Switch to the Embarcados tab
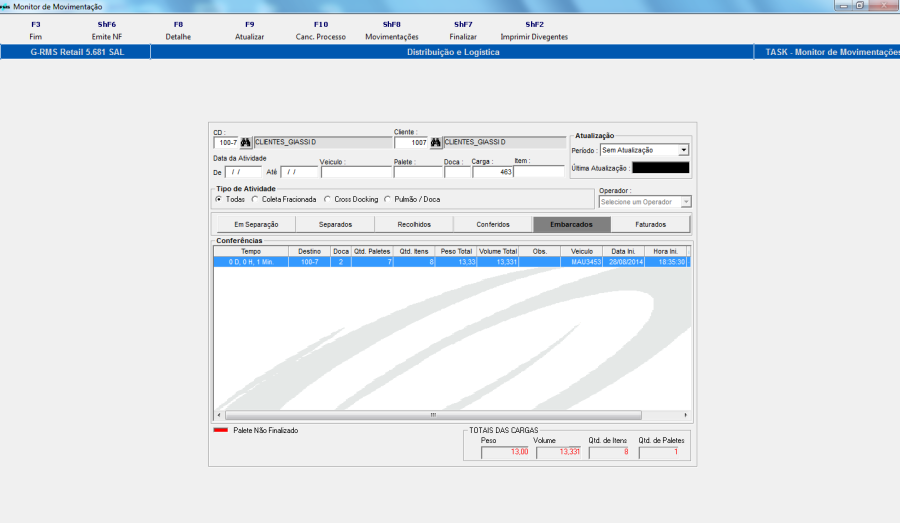This screenshot has width=900, height=523. 572,224
